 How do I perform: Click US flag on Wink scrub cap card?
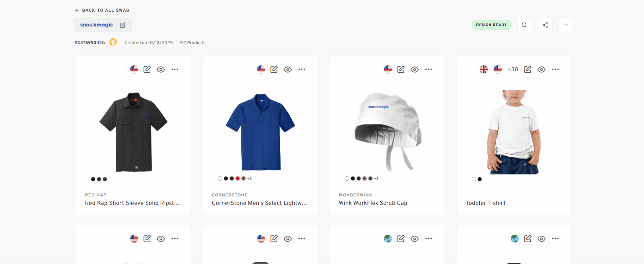click(388, 69)
